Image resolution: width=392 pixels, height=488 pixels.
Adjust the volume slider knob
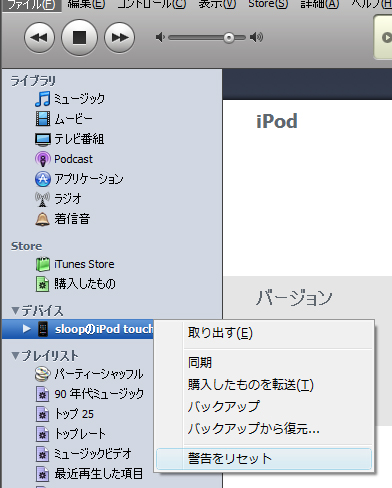[x=229, y=38]
